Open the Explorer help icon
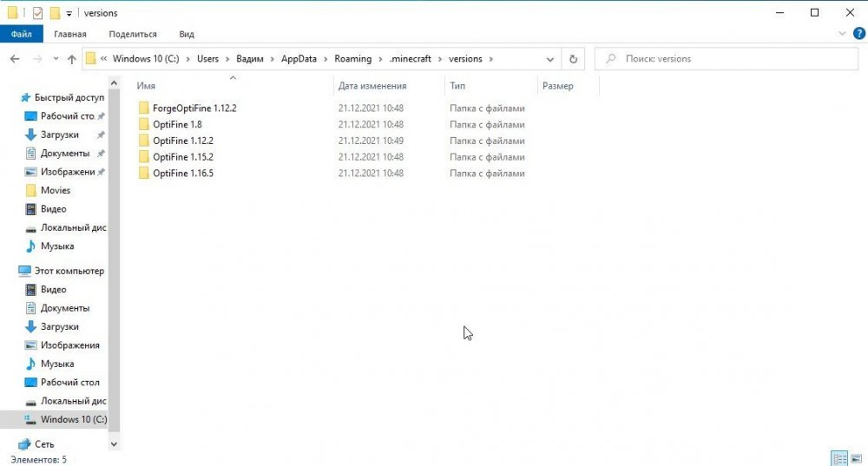 click(x=858, y=34)
